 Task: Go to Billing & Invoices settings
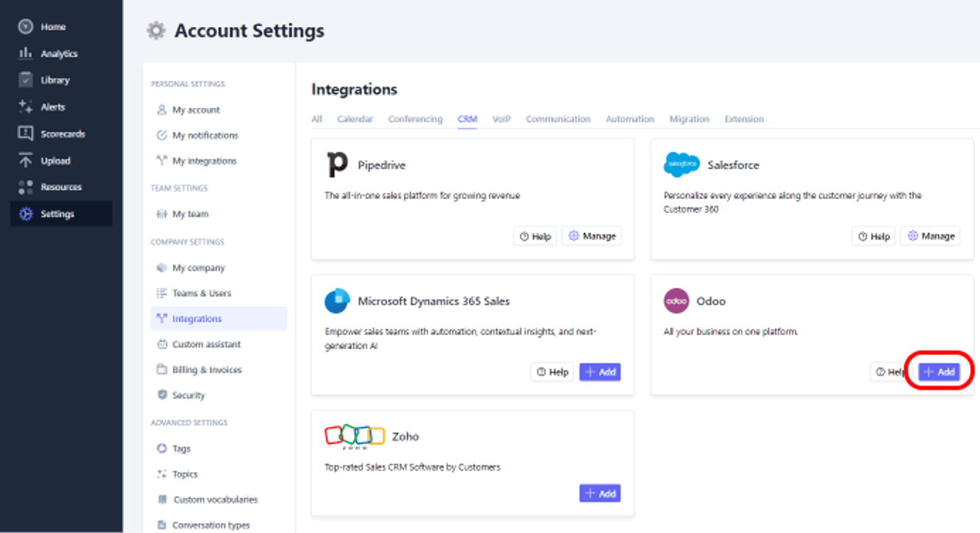[x=205, y=369]
